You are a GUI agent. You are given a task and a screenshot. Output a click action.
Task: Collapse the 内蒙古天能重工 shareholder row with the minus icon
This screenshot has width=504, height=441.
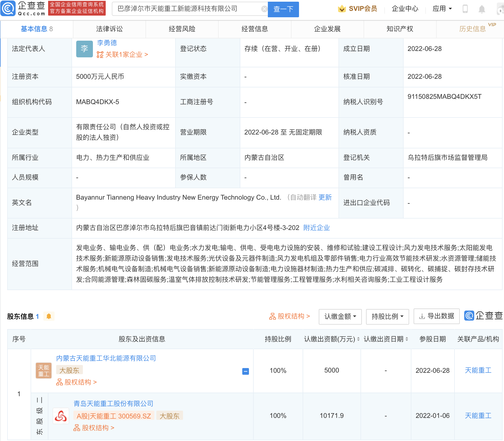tap(246, 371)
